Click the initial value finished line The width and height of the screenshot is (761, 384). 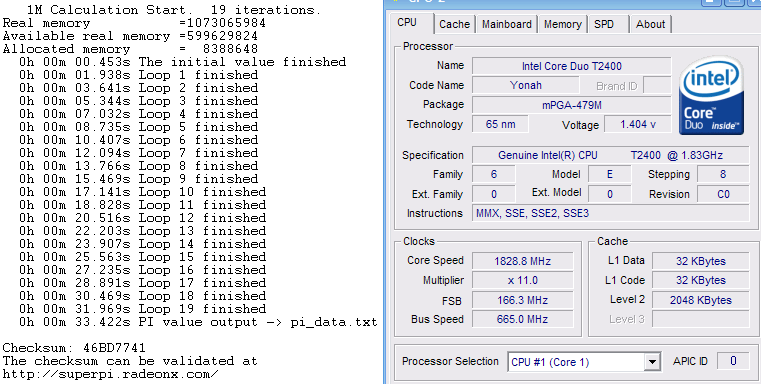[x=182, y=62]
